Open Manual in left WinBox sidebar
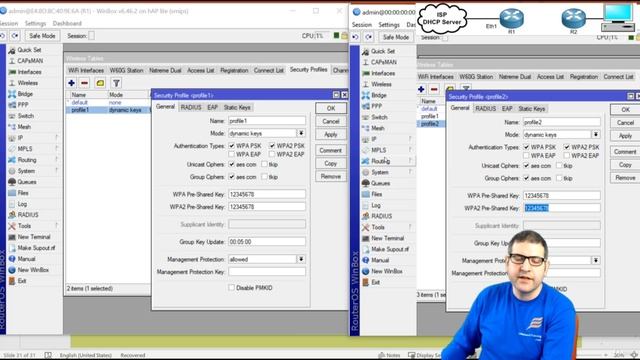The image size is (640, 360). click(x=26, y=259)
